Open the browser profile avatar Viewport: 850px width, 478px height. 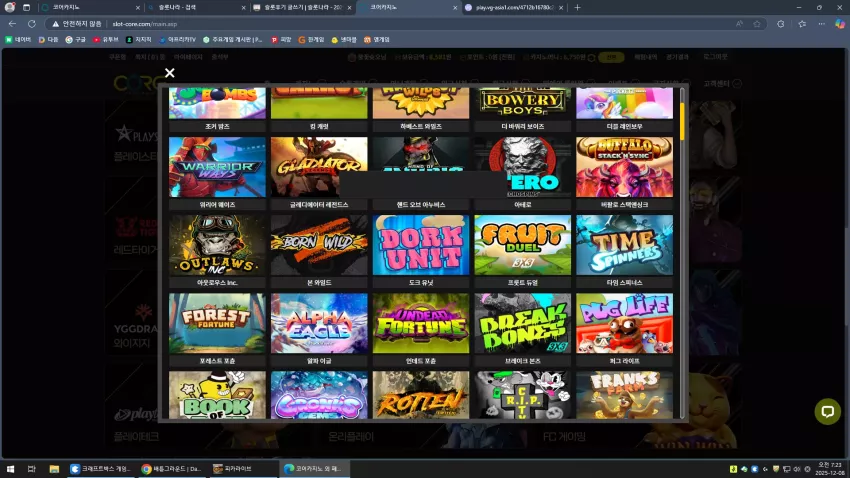point(9,8)
